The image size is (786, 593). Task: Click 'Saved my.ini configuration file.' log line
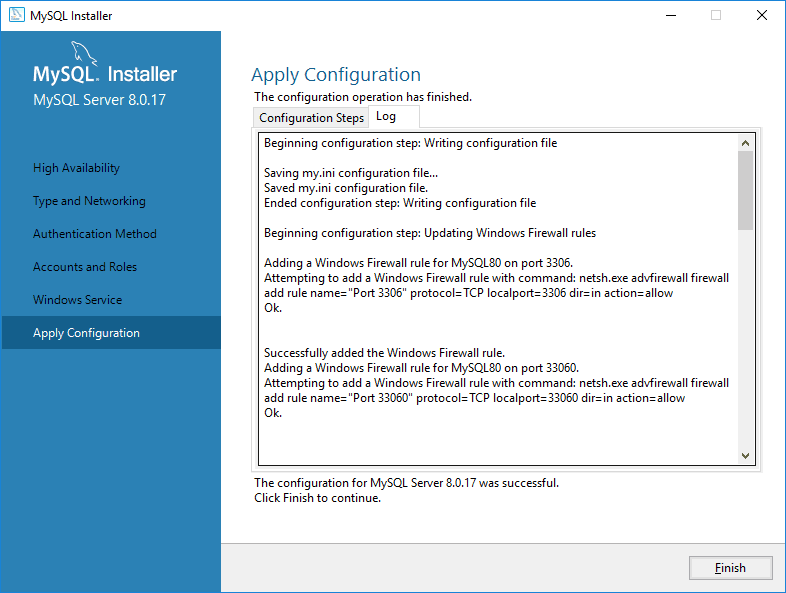point(346,188)
